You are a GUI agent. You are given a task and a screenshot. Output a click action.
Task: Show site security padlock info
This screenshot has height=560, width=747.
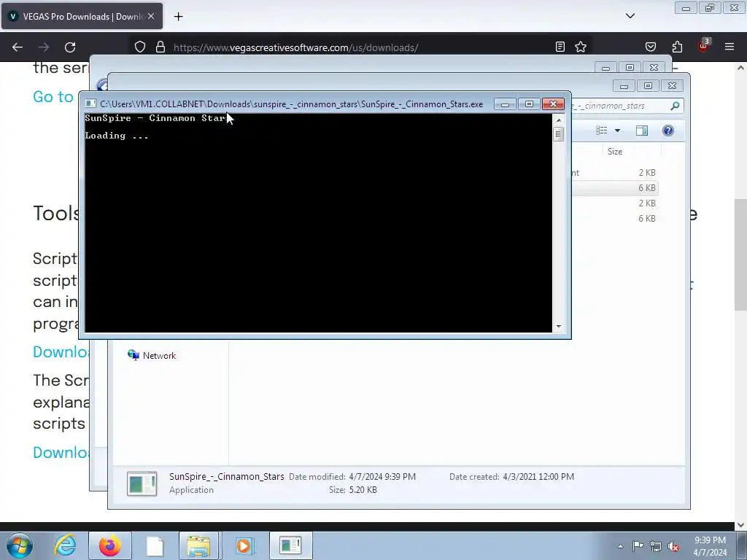[160, 47]
